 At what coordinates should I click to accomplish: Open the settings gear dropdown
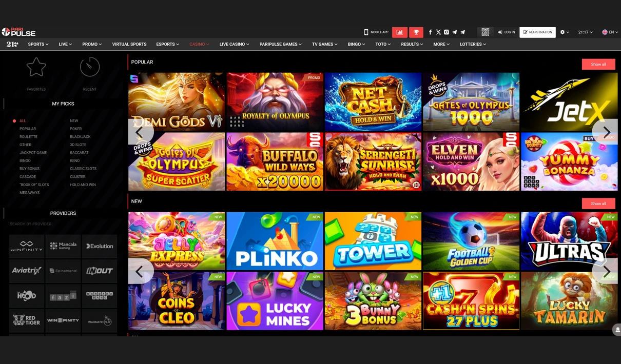pyautogui.click(x=565, y=32)
